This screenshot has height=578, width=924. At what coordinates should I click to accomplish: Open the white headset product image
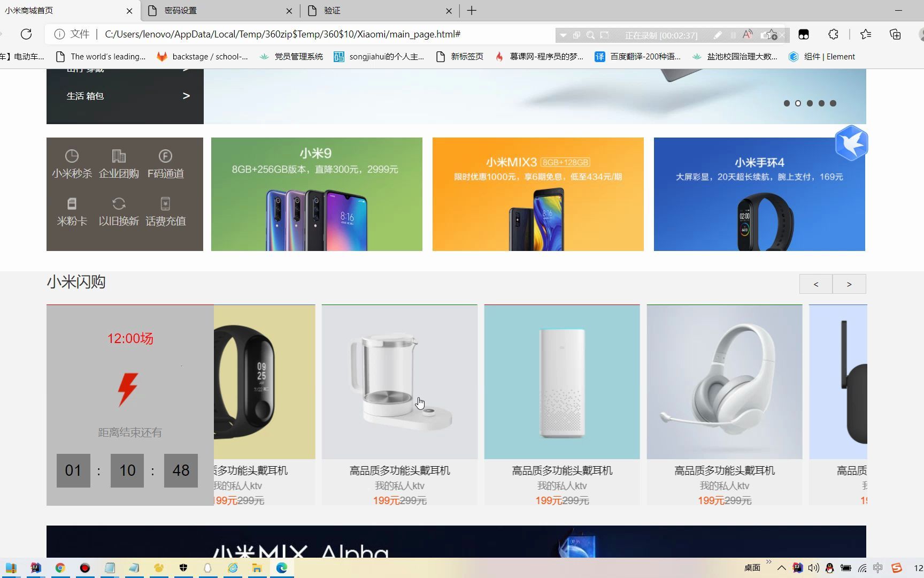point(725,382)
